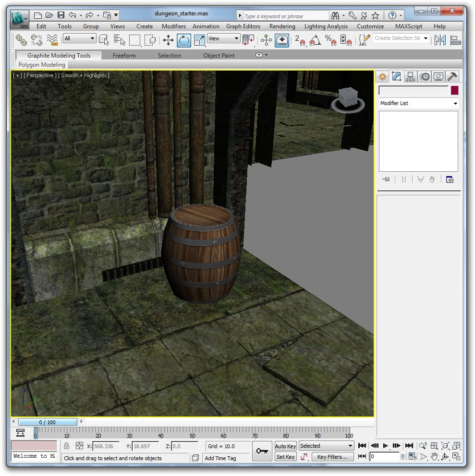
Task: Activate the Select and Rotate tool
Action: pos(183,40)
